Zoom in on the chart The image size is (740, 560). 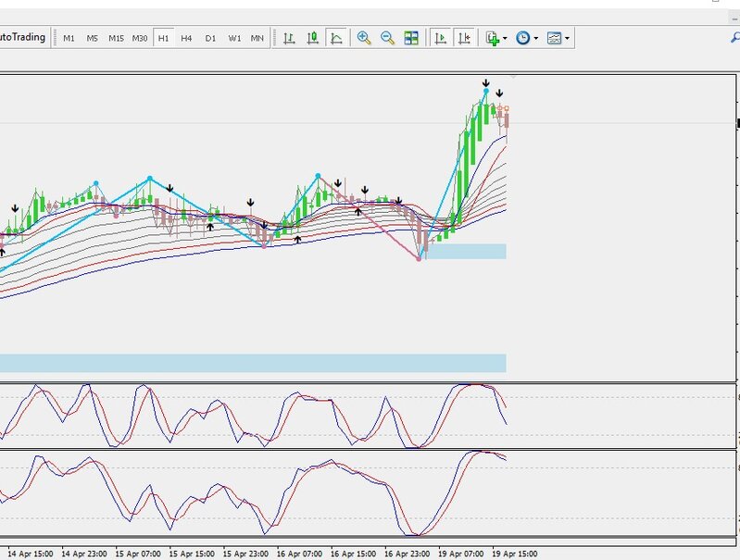(x=364, y=38)
